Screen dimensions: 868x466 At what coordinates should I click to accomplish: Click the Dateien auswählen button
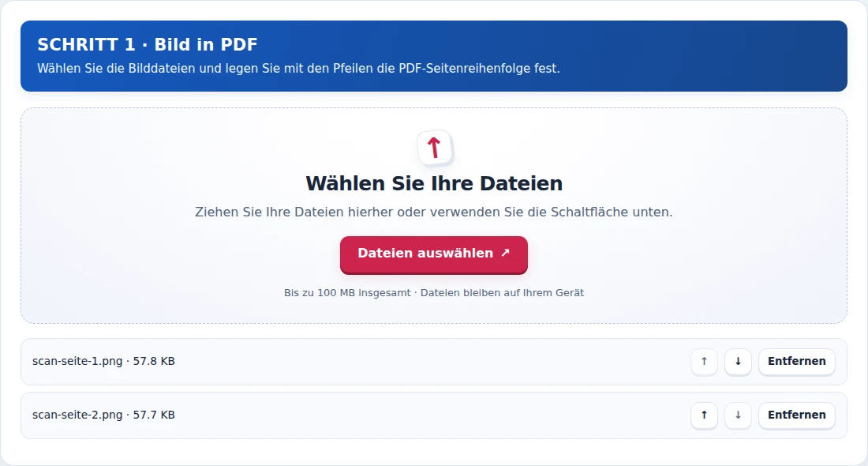point(434,254)
